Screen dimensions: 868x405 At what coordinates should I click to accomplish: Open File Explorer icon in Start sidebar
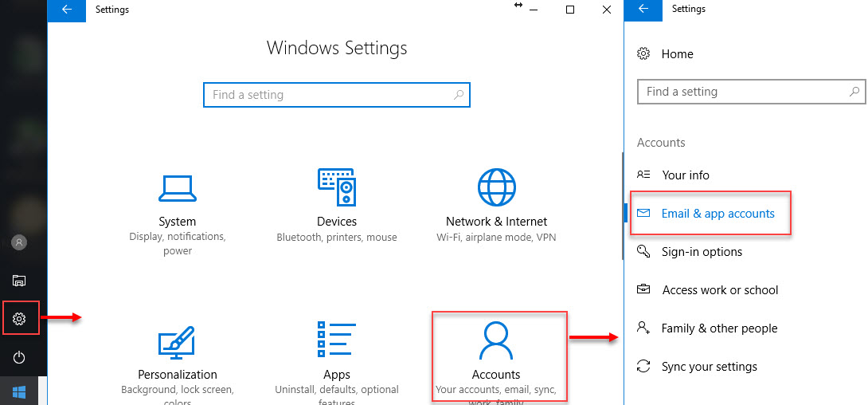tap(20, 281)
